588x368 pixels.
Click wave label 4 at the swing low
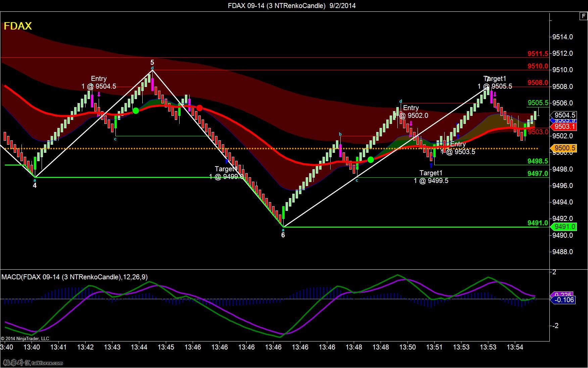35,185
